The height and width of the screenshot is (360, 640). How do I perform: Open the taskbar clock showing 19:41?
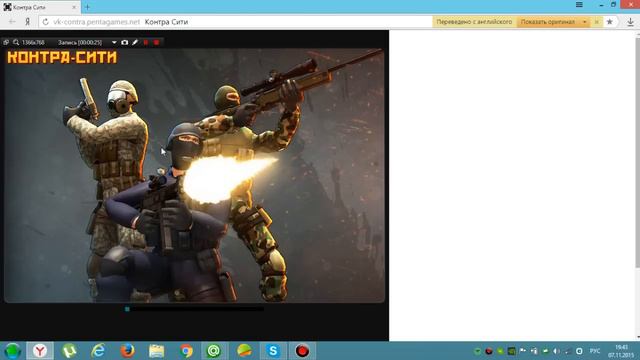click(621, 351)
